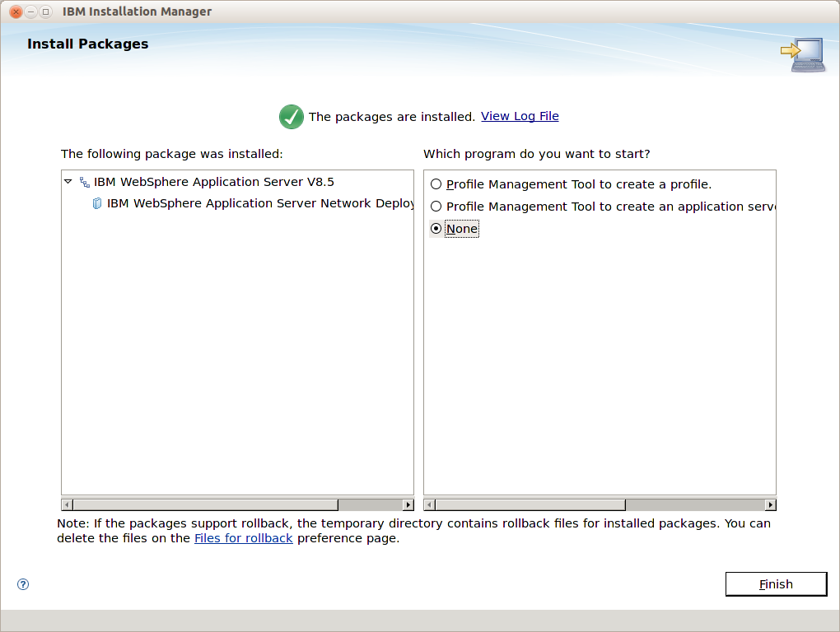This screenshot has width=840, height=632.
Task: Collapse IBM WebSphere Application Server V8.5 node
Action: coord(68,182)
